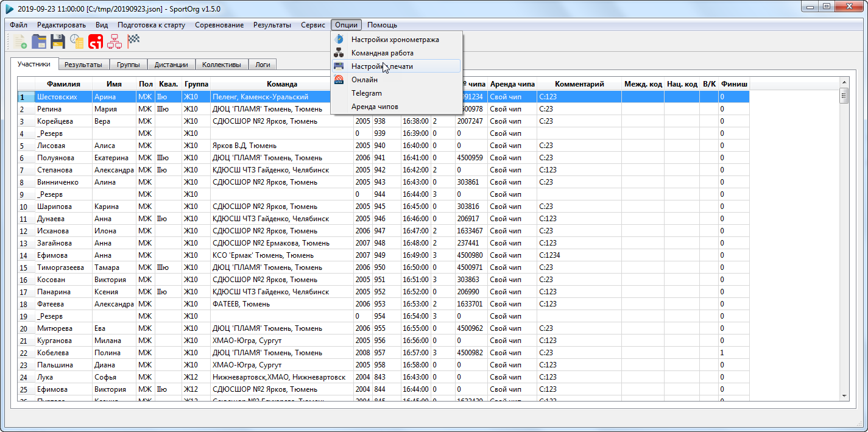Select the surname cell Корейцева
868x432 pixels.
pyautogui.click(x=63, y=121)
